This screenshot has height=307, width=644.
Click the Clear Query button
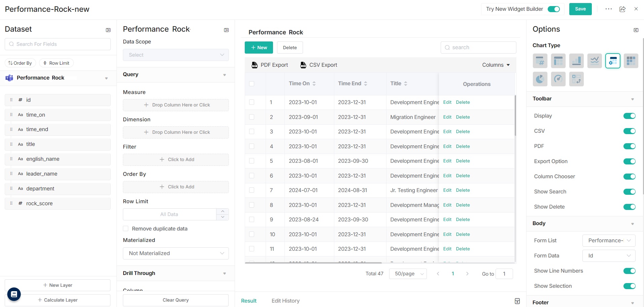coord(175,300)
